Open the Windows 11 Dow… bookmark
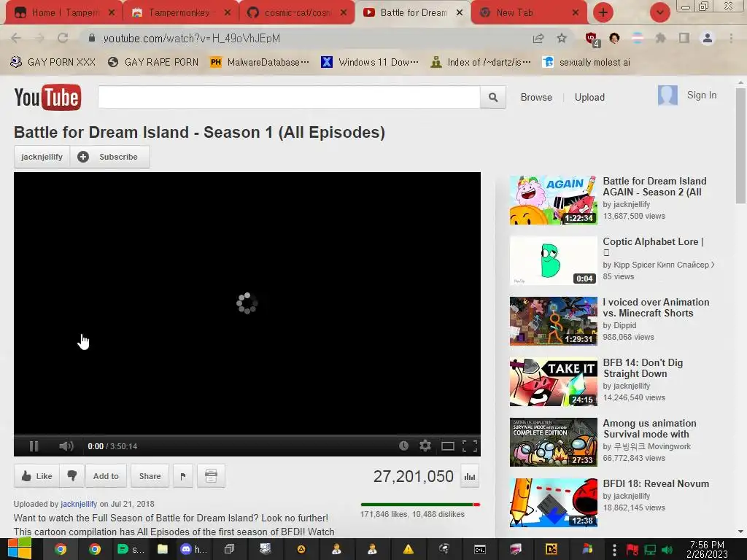 (370, 62)
